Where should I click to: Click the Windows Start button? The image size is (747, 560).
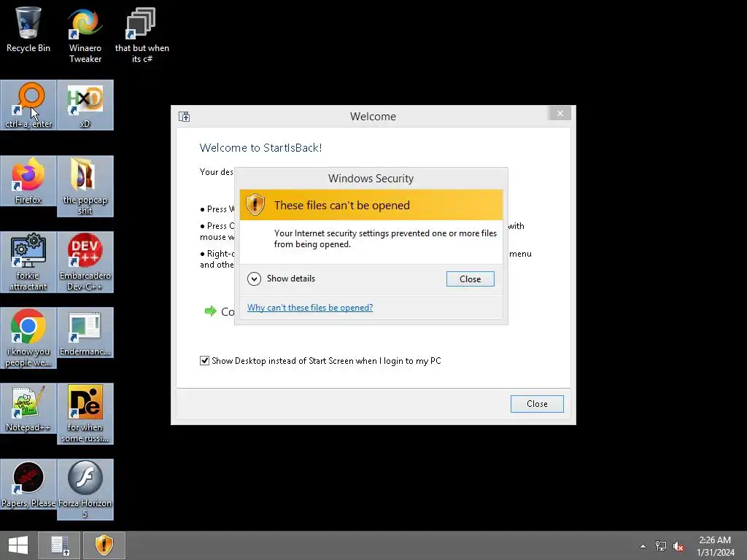tap(18, 545)
